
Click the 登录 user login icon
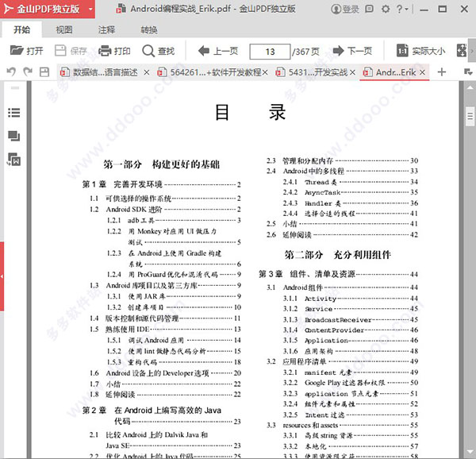[x=345, y=9]
